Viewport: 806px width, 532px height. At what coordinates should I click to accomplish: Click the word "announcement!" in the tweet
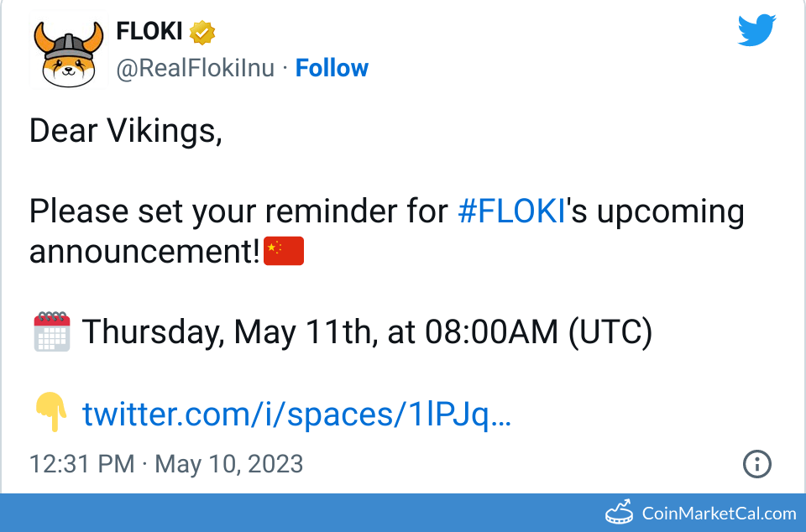[145, 251]
